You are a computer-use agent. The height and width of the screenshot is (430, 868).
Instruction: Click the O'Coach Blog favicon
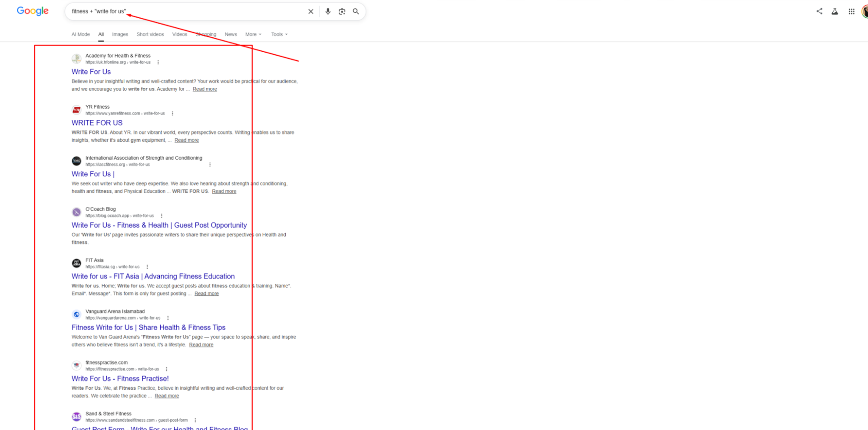(76, 212)
